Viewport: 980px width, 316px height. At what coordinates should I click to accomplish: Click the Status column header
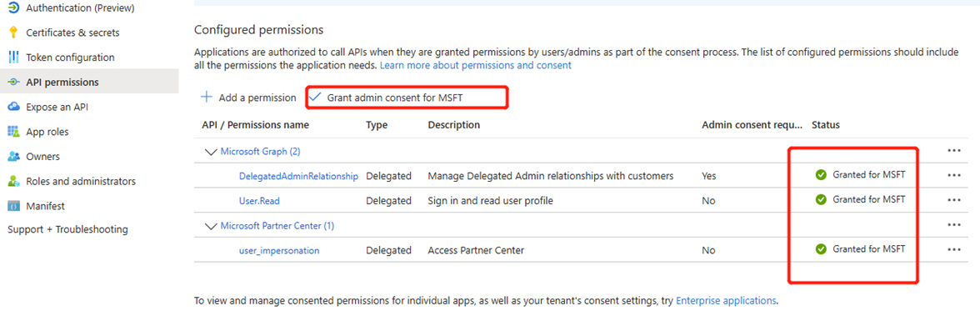point(826,125)
